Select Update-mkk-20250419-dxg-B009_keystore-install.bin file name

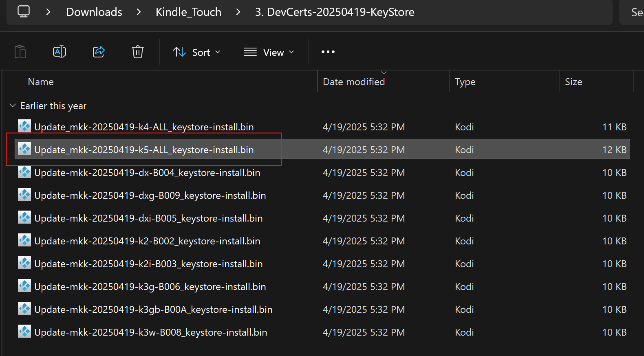pyautogui.click(x=150, y=196)
